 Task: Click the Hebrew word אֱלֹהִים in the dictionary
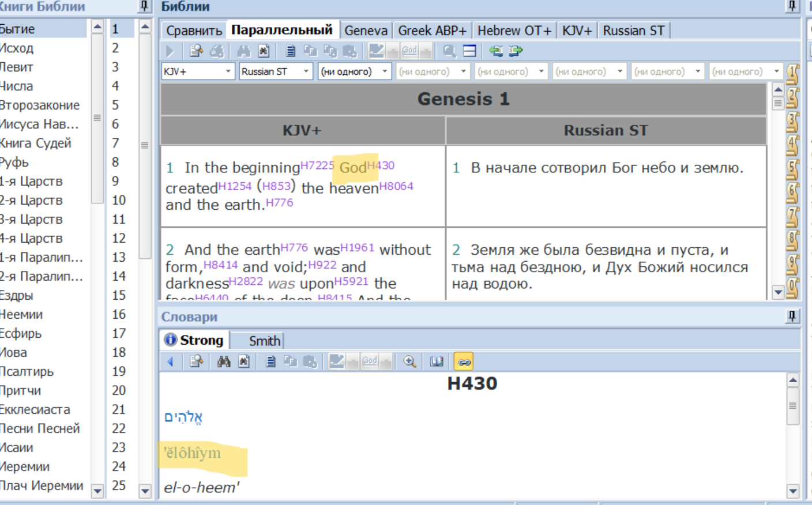183,417
